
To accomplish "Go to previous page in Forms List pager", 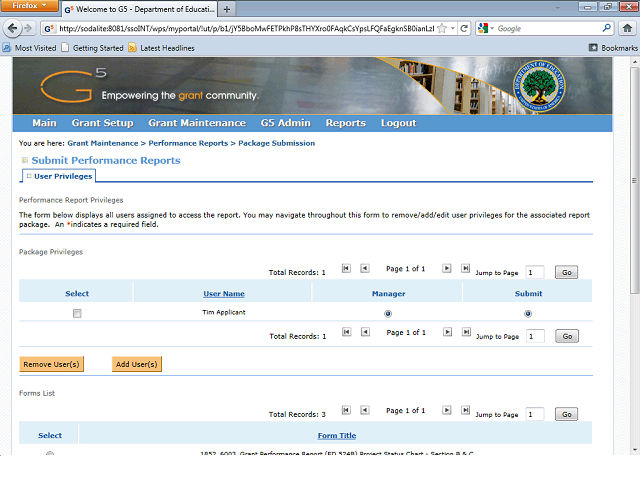I will coord(365,410).
